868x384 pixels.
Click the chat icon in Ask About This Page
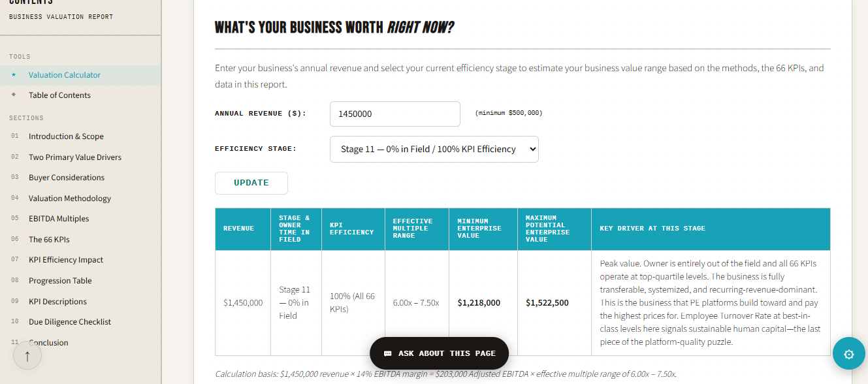[388, 353]
